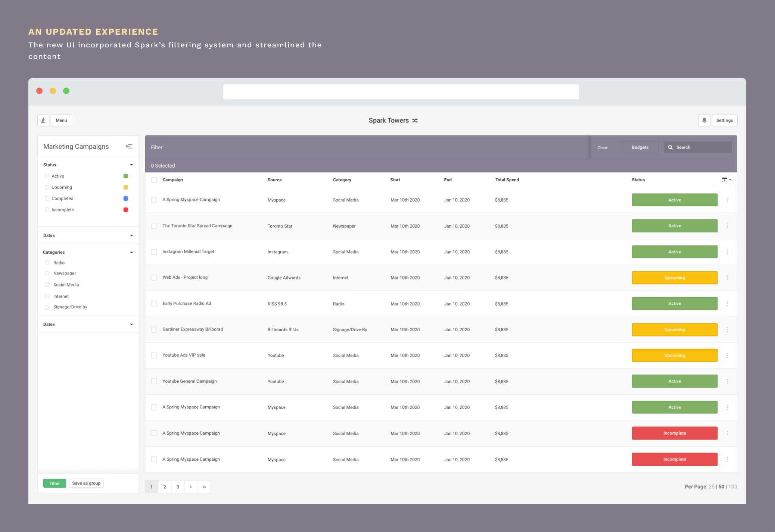
Task: Open row options for Toronto Star Spread Campaign
Action: [727, 226]
